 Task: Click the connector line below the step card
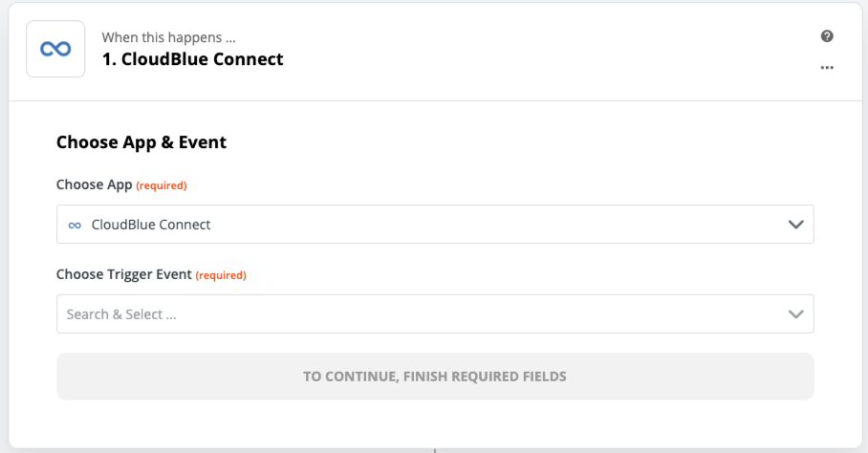[x=435, y=450]
